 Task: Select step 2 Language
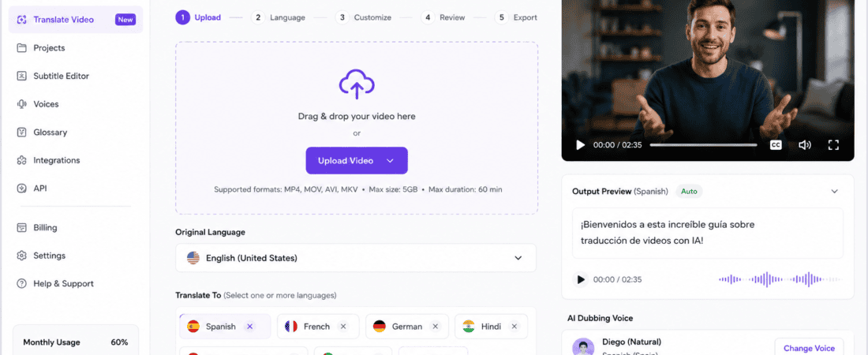click(278, 17)
